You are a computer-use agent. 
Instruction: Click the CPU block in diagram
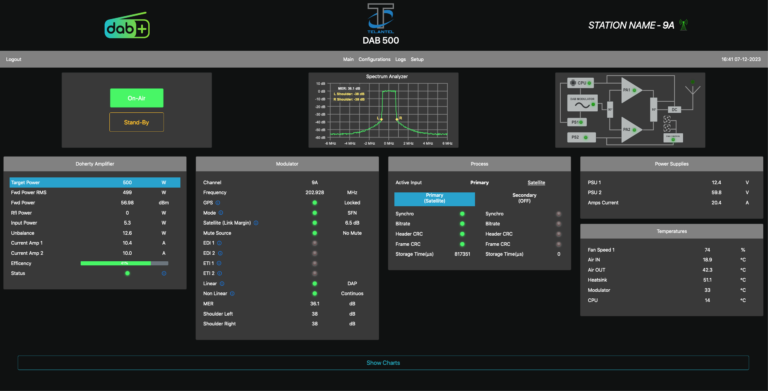pyautogui.click(x=580, y=83)
